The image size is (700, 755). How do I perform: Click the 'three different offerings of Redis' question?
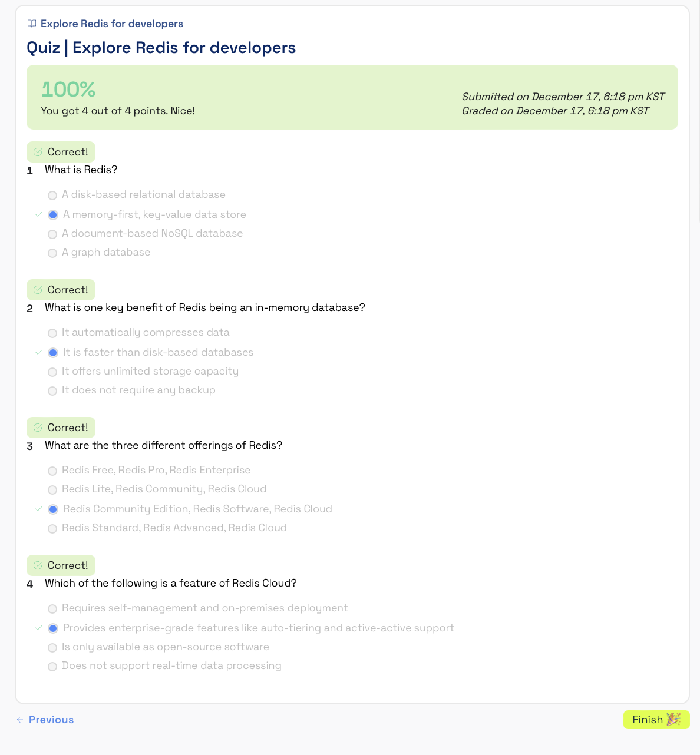[x=164, y=445]
